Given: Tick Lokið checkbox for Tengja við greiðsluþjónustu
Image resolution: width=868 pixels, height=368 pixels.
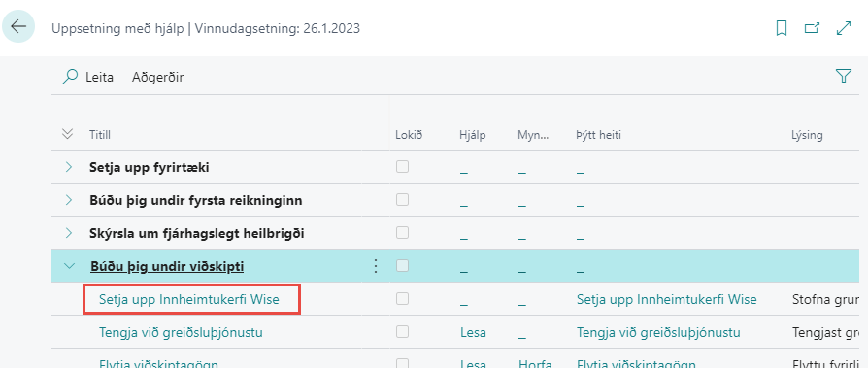Looking at the screenshot, I should [403, 331].
